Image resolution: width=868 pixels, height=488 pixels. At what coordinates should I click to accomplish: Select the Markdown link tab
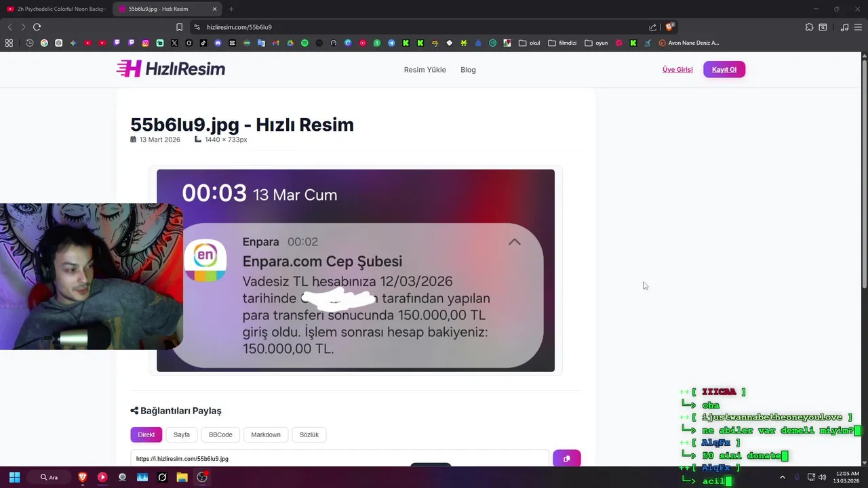point(266,434)
